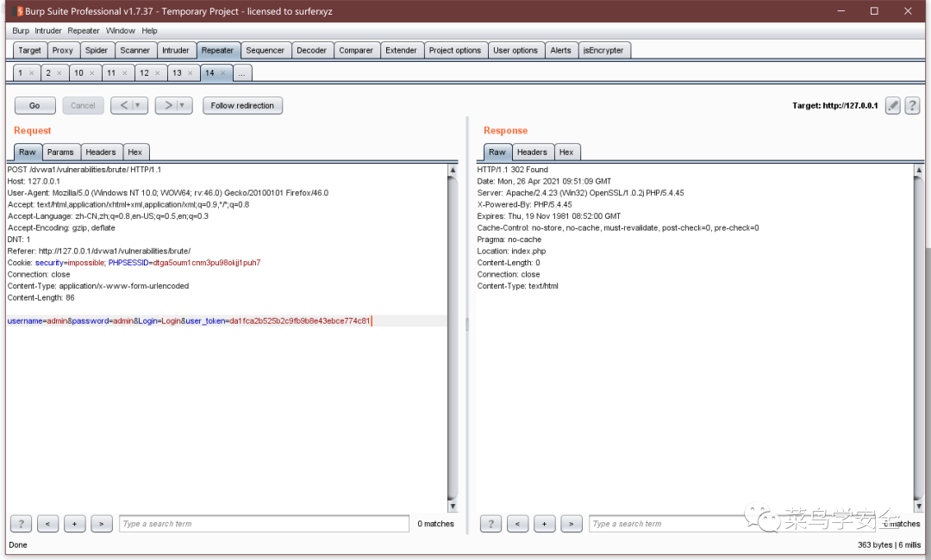
Task: Open request search help button
Action: (x=21, y=524)
